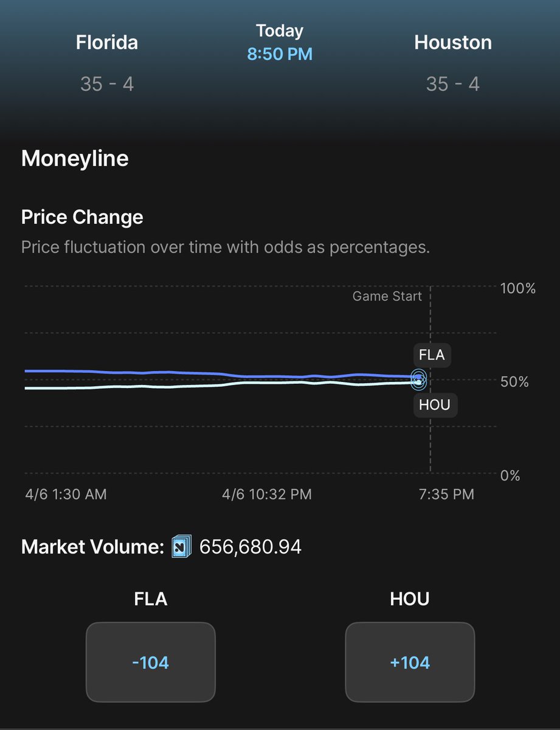Viewport: 560px width, 730px height.
Task: Tap the Moneyline section heading
Action: click(75, 159)
